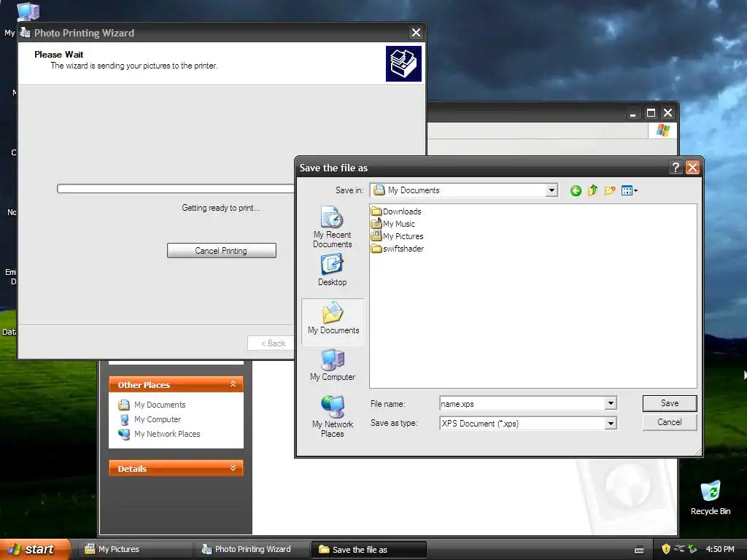Viewport: 747px width, 560px height.
Task: Open the Start menu
Action: tap(36, 549)
